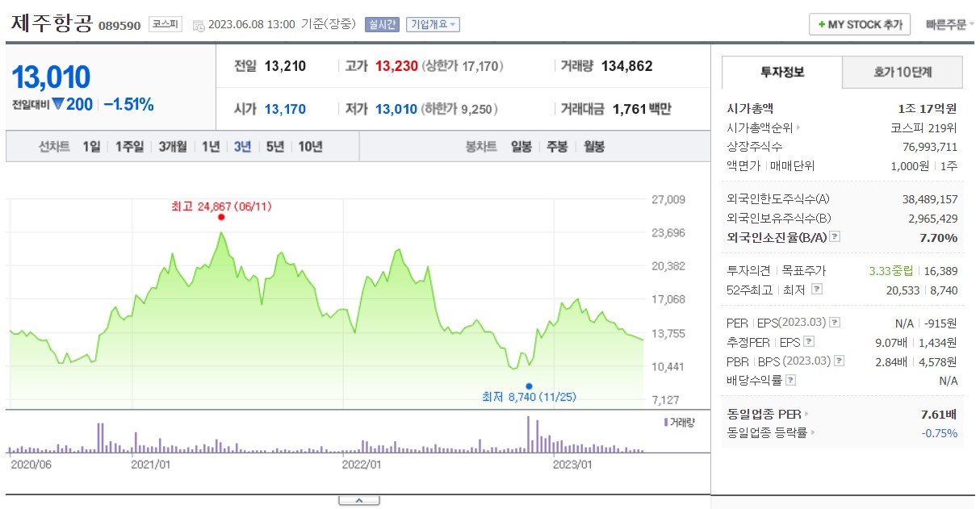Select the 3년 line chart period
The height and width of the screenshot is (509, 980).
pyautogui.click(x=242, y=147)
